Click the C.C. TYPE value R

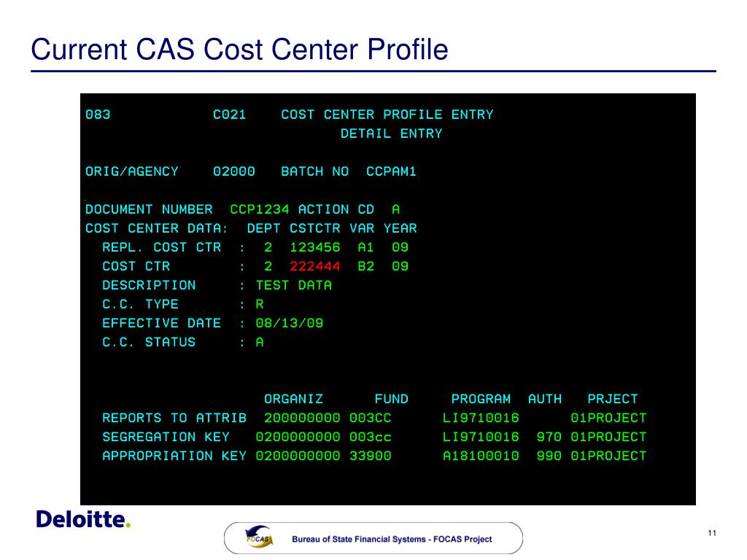[x=260, y=304]
